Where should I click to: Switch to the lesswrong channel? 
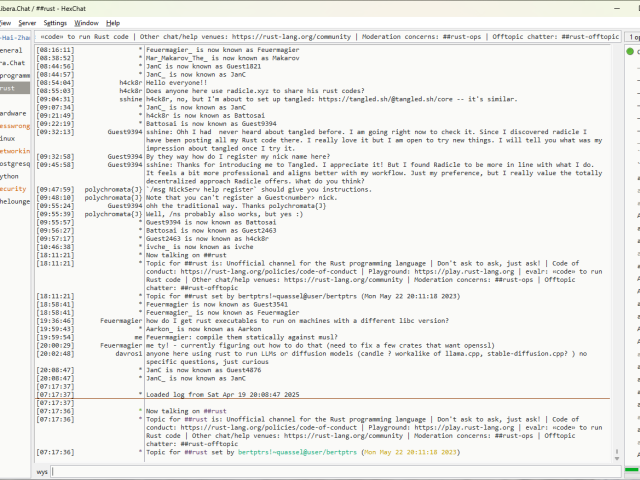pos(14,126)
